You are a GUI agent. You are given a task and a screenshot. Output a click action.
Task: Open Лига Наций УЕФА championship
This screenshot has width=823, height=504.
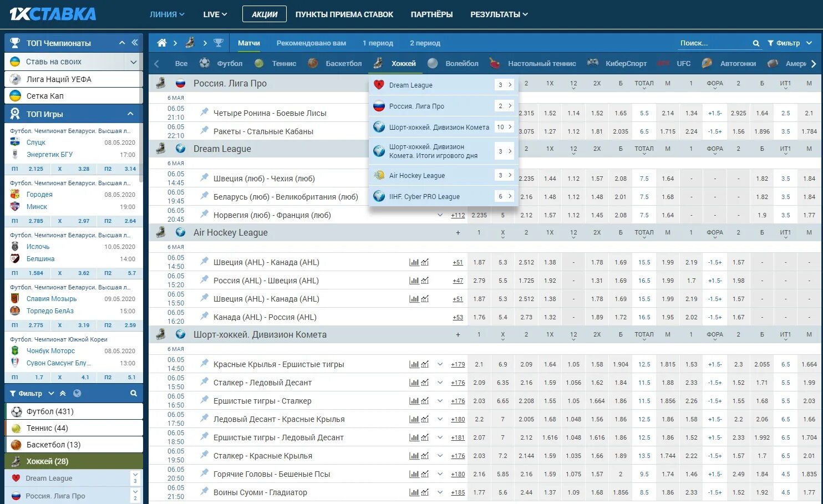[74, 79]
